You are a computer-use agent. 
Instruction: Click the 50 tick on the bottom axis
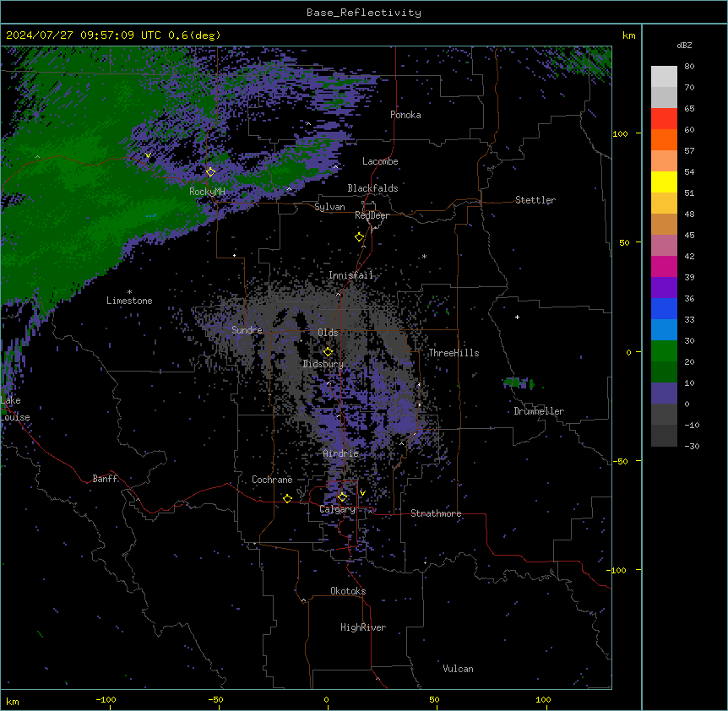(x=434, y=699)
